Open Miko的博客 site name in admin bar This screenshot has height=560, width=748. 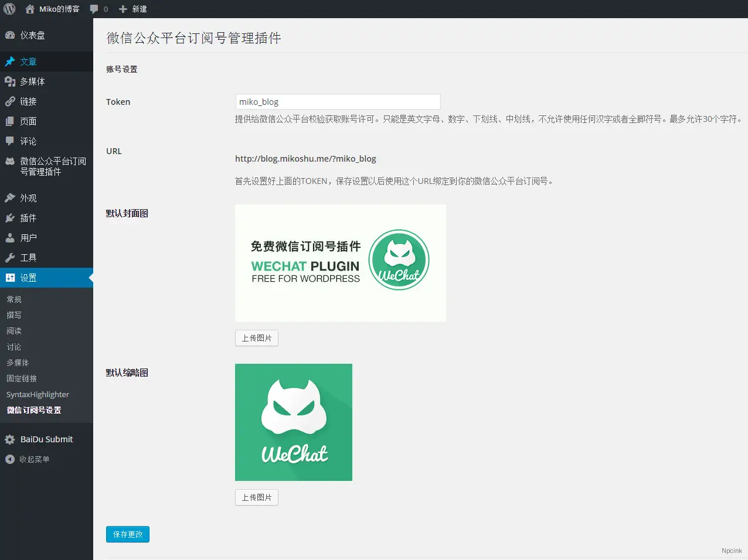coord(59,9)
